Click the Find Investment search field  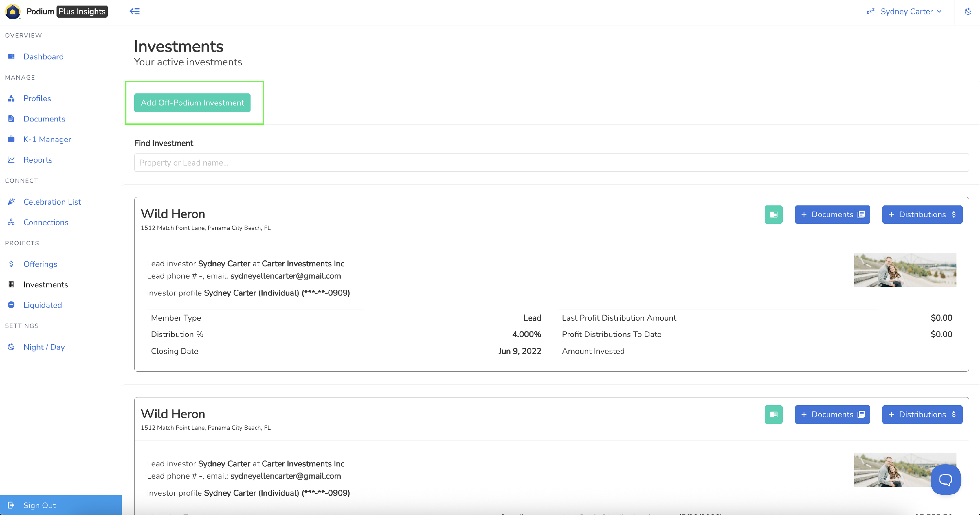(x=551, y=163)
